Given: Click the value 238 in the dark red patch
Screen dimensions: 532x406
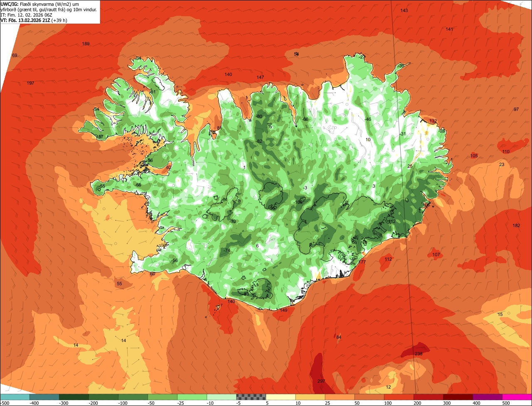Looking at the screenshot, I should tap(419, 354).
